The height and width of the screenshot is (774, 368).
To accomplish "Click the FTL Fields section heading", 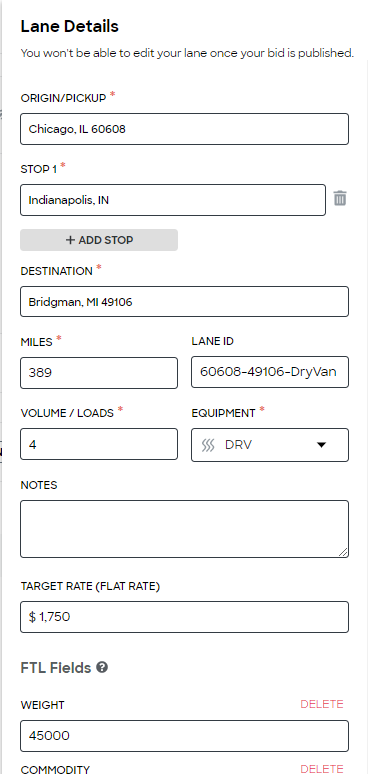I will pos(56,668).
